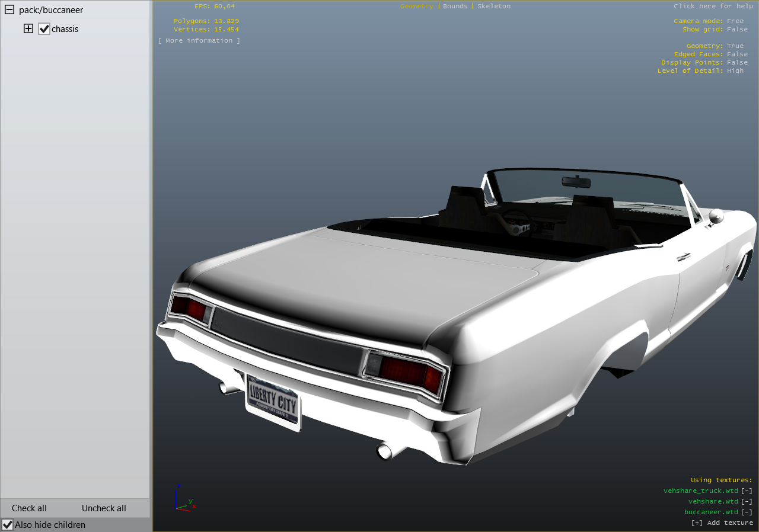Collapse the pack:/buccaneer tree node
Screen dimensions: 759x532
coord(9,10)
